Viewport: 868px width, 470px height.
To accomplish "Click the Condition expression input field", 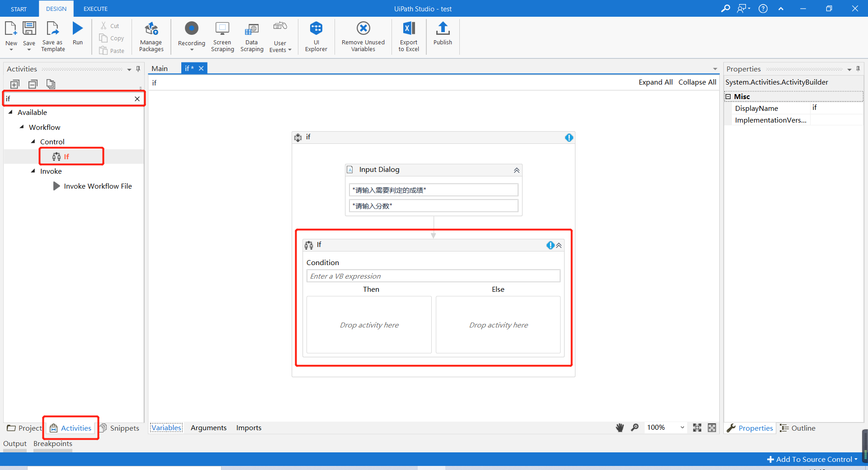I will point(433,275).
